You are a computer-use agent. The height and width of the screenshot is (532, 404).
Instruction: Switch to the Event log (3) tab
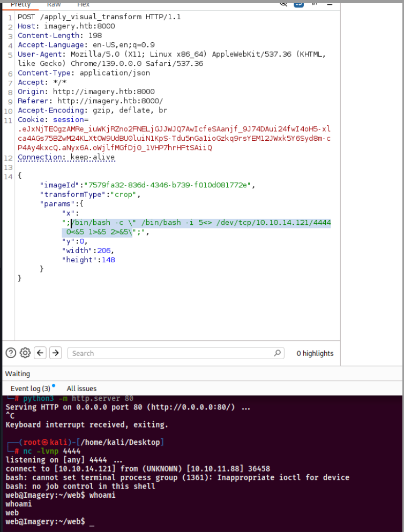[x=31, y=389]
